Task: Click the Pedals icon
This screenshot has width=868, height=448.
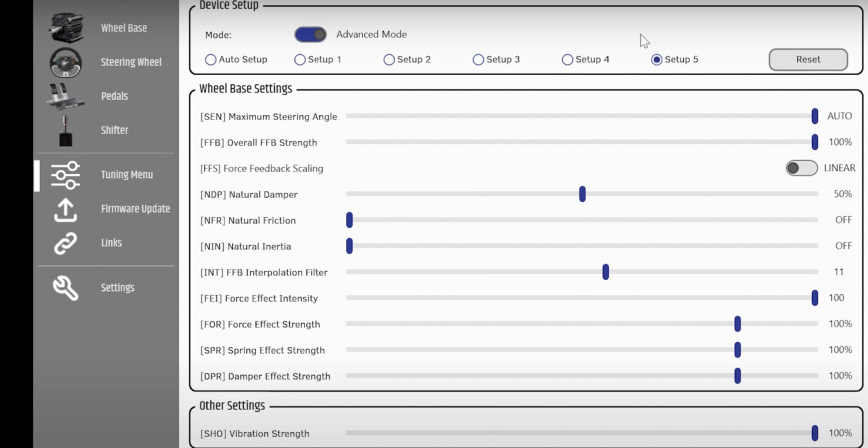Action: click(x=65, y=96)
